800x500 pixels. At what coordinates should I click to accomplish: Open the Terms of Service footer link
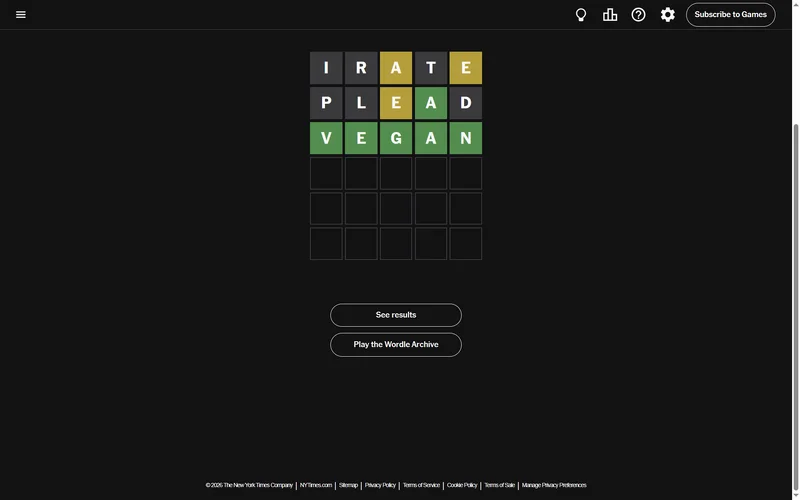(421, 485)
